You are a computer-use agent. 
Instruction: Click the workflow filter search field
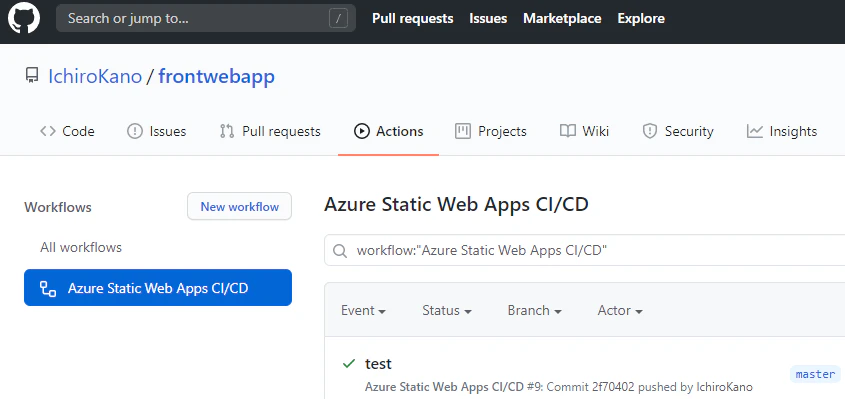click(x=585, y=251)
